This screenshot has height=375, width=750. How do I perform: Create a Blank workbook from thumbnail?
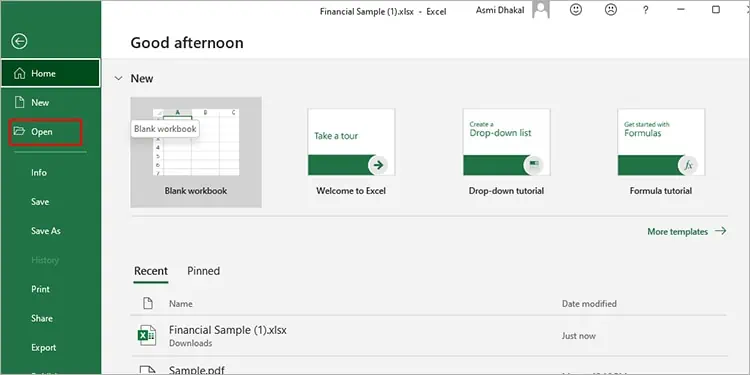[196, 152]
